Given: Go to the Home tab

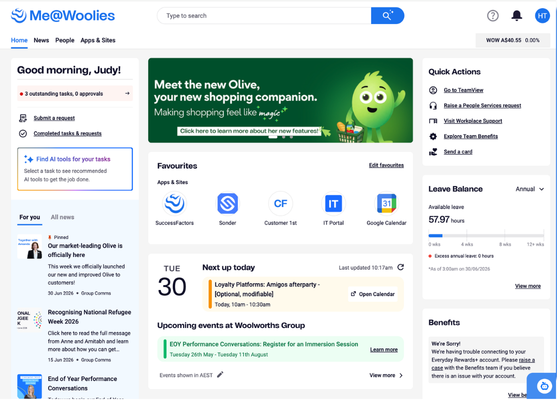Looking at the screenshot, I should coord(19,40).
